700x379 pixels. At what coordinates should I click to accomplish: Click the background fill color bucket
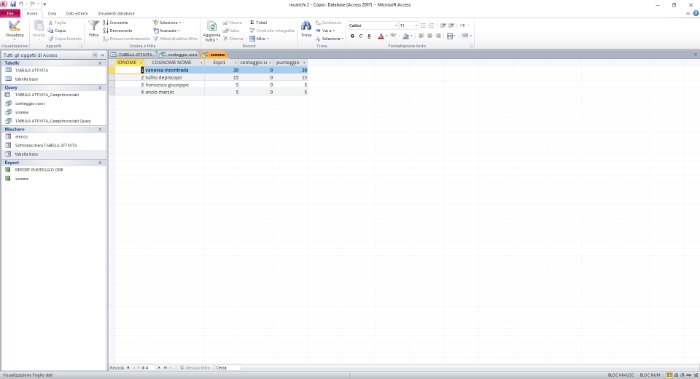[x=405, y=36]
